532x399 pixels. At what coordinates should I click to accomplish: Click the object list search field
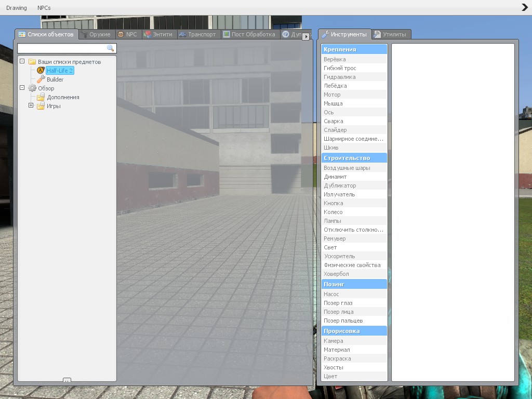coord(62,48)
